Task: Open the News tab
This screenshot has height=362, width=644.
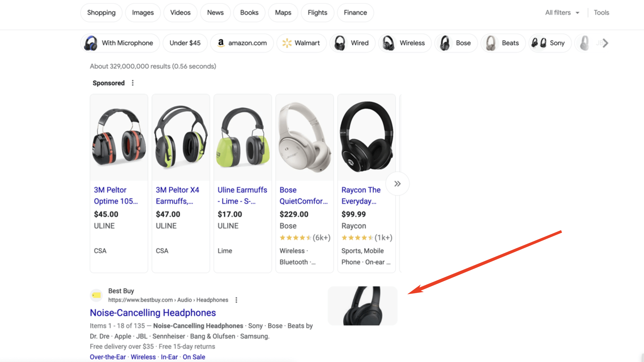Action: coord(215,13)
